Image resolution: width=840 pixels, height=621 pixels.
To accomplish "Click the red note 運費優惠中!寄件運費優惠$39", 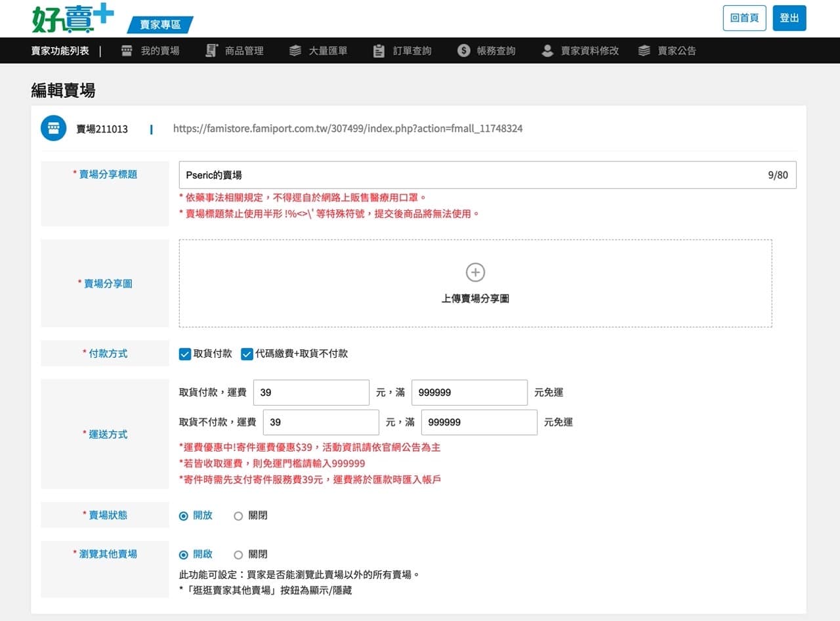I will [309, 448].
